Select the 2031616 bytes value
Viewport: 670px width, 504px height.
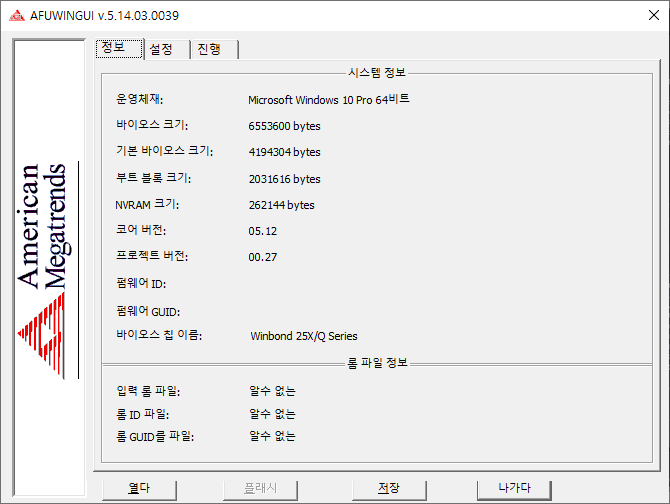pos(284,179)
